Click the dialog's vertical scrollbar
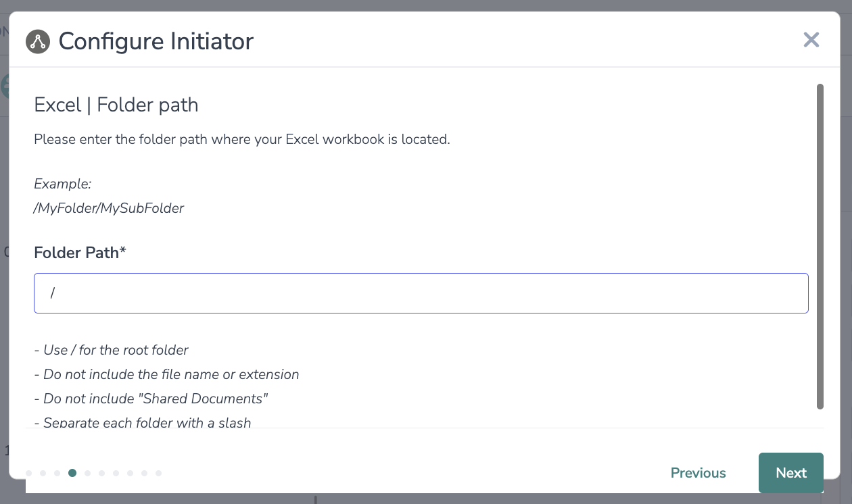852x504 pixels. (x=820, y=246)
